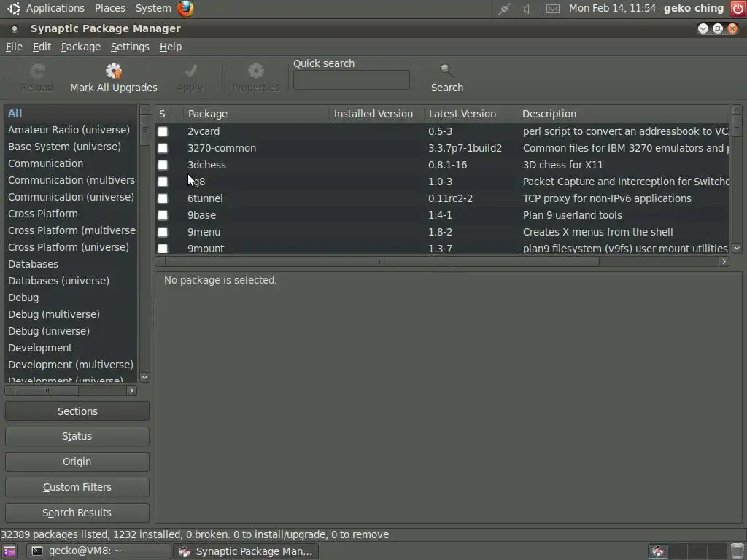
Task: Click the package list scroll up arrow
Action: click(737, 110)
